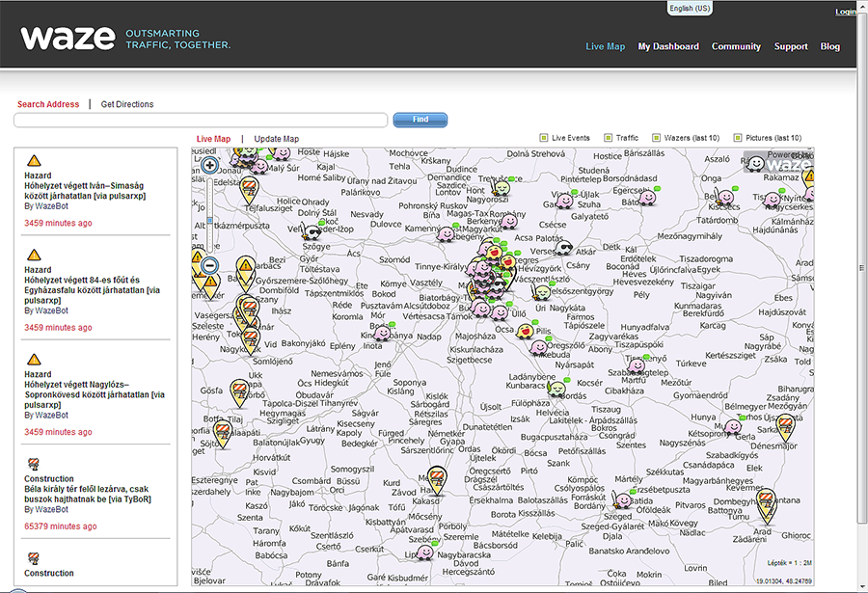
Task: Select construction pin near Tejfalusziget on map
Action: coord(250,191)
